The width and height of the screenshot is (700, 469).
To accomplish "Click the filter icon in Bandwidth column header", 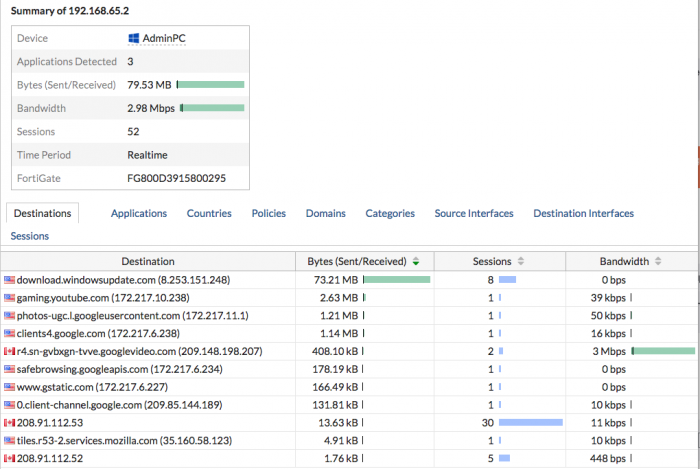I will pyautogui.click(x=658, y=262).
